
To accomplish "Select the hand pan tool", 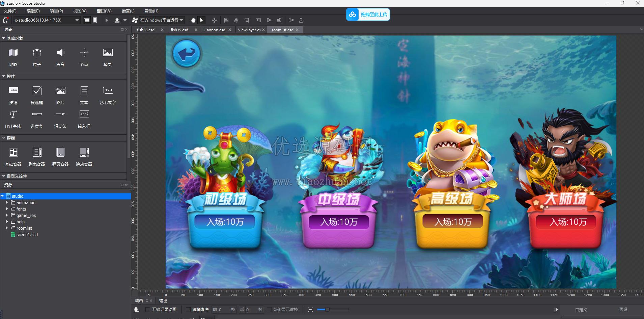I will (193, 20).
